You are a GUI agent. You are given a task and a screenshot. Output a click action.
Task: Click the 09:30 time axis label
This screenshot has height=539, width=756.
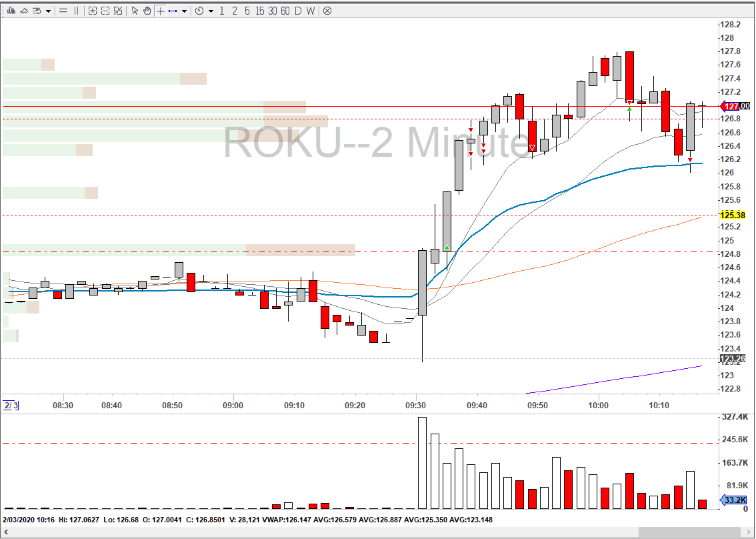[415, 406]
